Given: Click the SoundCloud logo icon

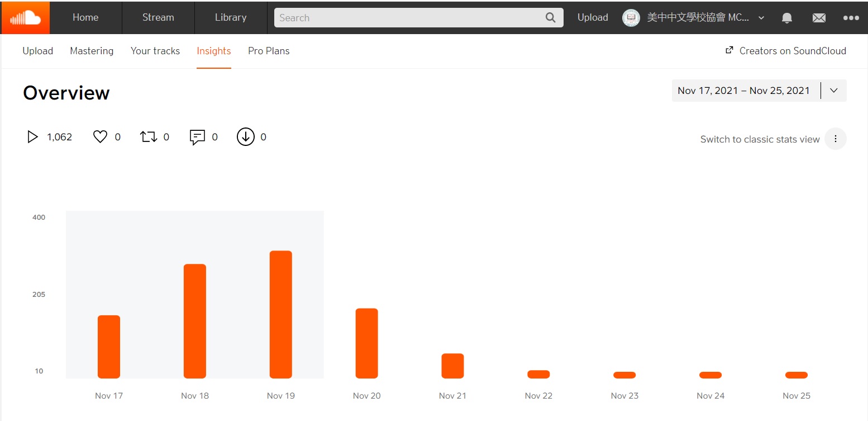Looking at the screenshot, I should coord(25,18).
